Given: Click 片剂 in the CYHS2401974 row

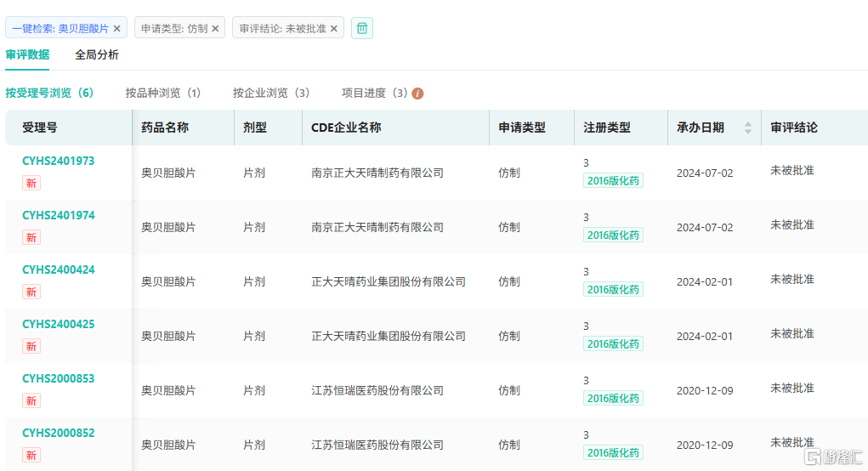Looking at the screenshot, I should [254, 228].
